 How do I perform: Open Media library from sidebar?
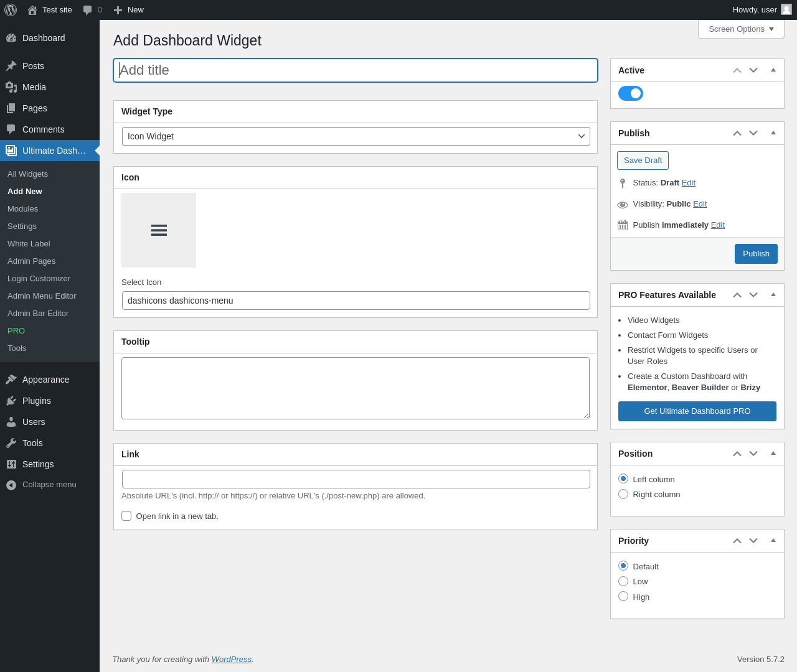tap(34, 87)
